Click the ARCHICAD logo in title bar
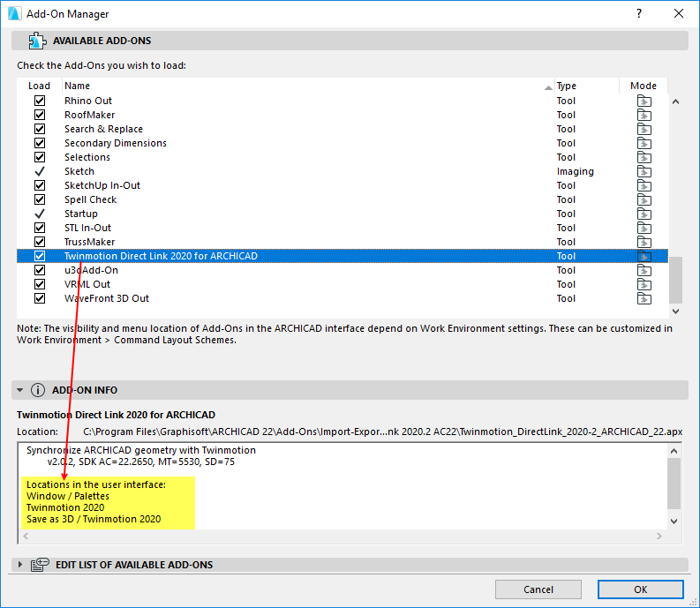 point(14,14)
